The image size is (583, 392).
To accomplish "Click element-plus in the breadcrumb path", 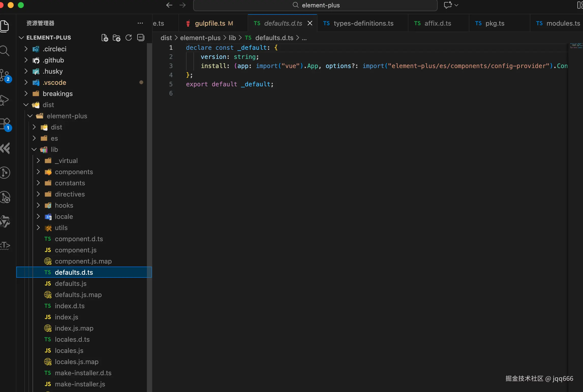I will pos(200,38).
